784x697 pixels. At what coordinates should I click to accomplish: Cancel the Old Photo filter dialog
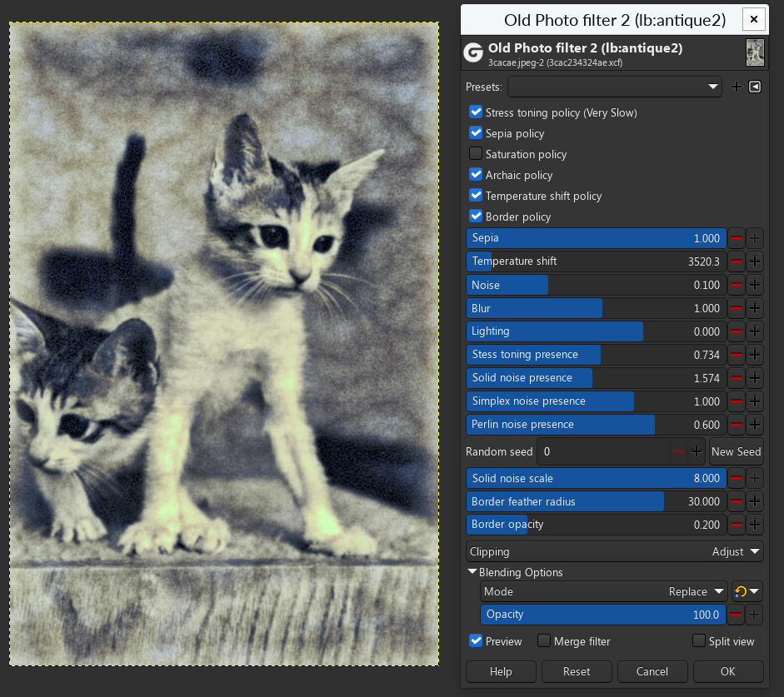point(652,671)
